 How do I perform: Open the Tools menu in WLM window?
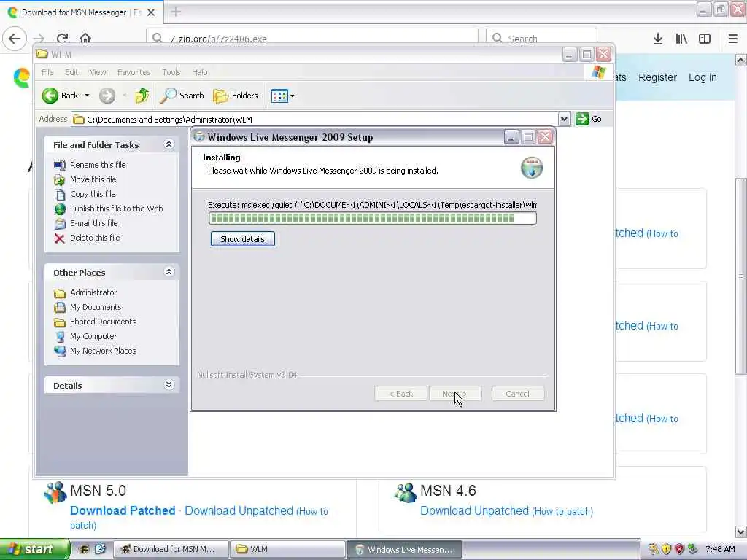(x=171, y=72)
